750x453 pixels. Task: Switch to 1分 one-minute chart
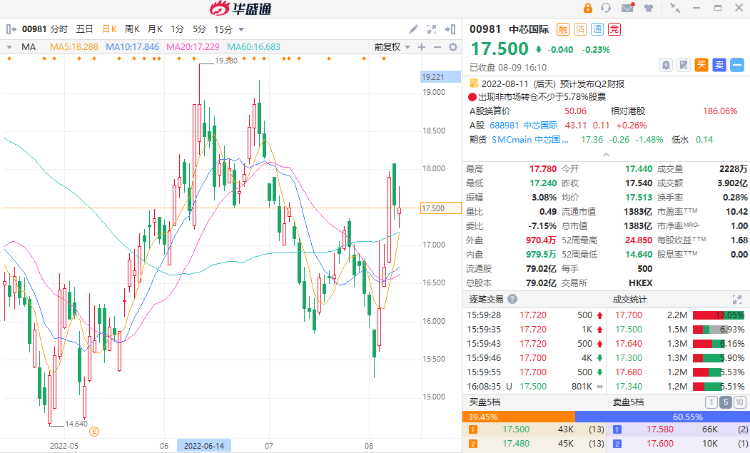[x=177, y=29]
